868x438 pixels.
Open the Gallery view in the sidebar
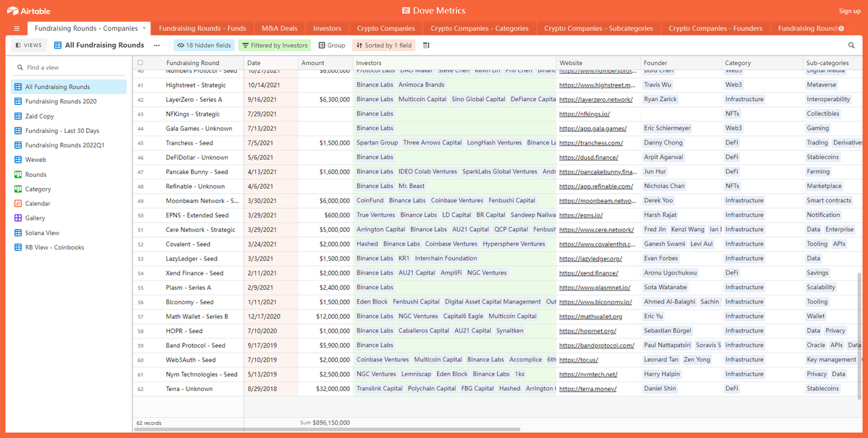[x=35, y=218]
